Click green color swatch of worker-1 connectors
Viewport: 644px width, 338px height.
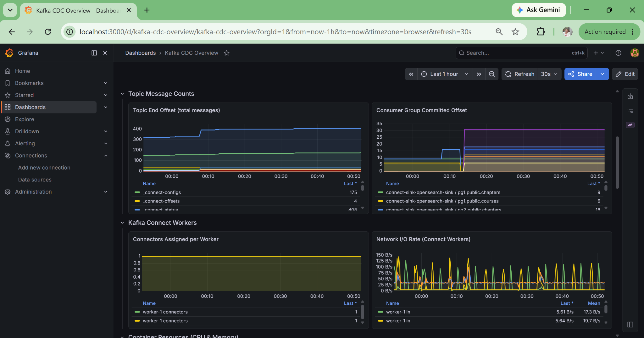(137, 312)
